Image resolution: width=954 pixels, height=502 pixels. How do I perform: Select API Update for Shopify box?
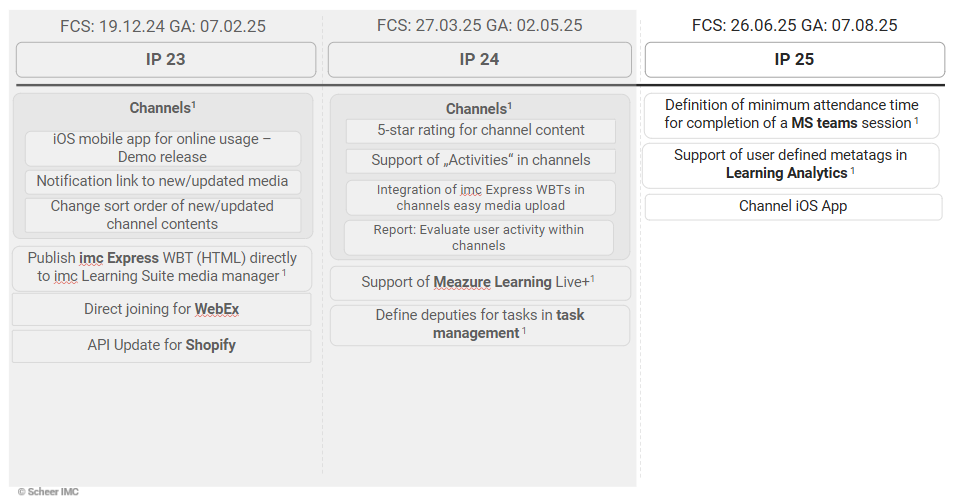(x=162, y=346)
